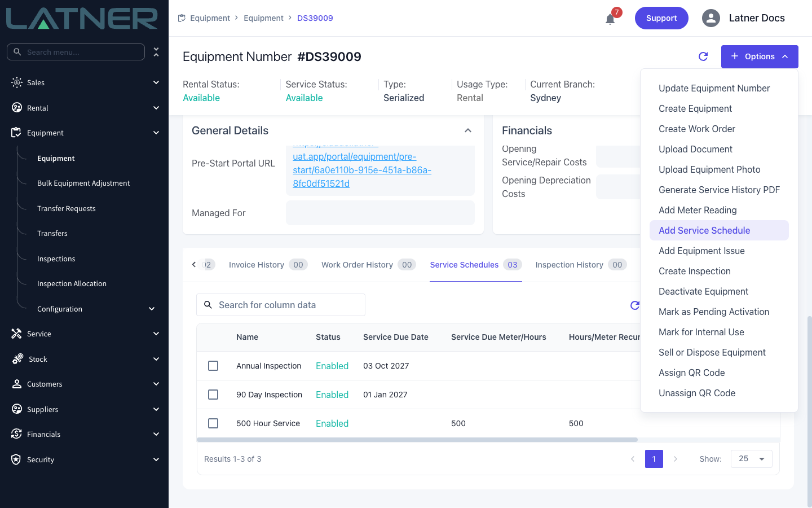Focus the Search menu input

(x=76, y=52)
